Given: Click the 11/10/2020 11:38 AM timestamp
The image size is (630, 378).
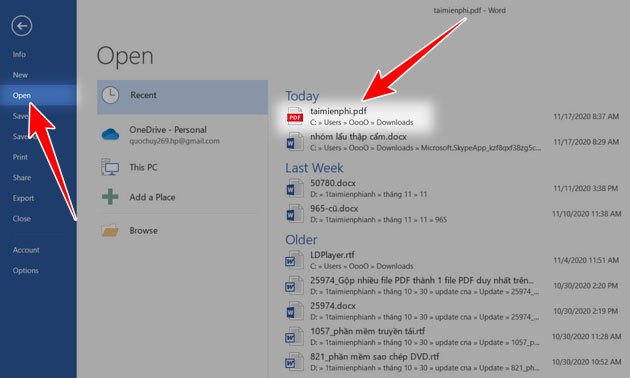Looking at the screenshot, I should (586, 214).
